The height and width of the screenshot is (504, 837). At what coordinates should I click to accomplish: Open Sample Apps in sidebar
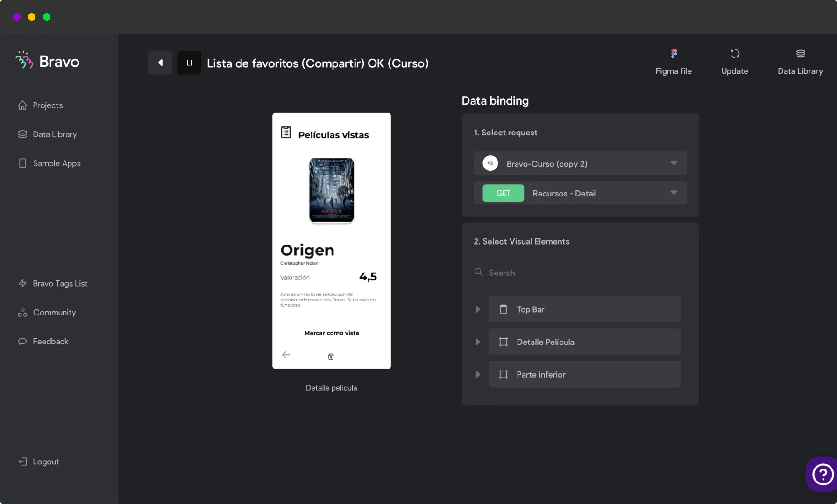(x=56, y=163)
